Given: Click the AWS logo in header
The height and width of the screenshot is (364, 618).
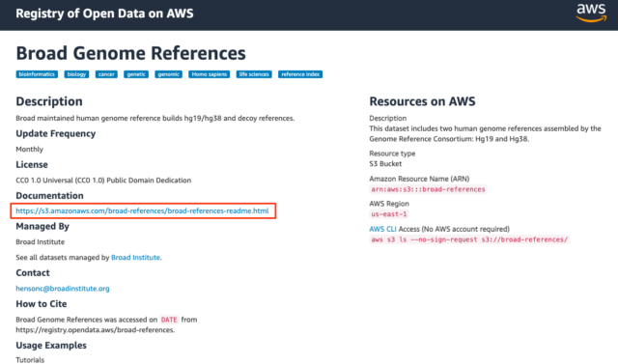Looking at the screenshot, I should pos(591,13).
